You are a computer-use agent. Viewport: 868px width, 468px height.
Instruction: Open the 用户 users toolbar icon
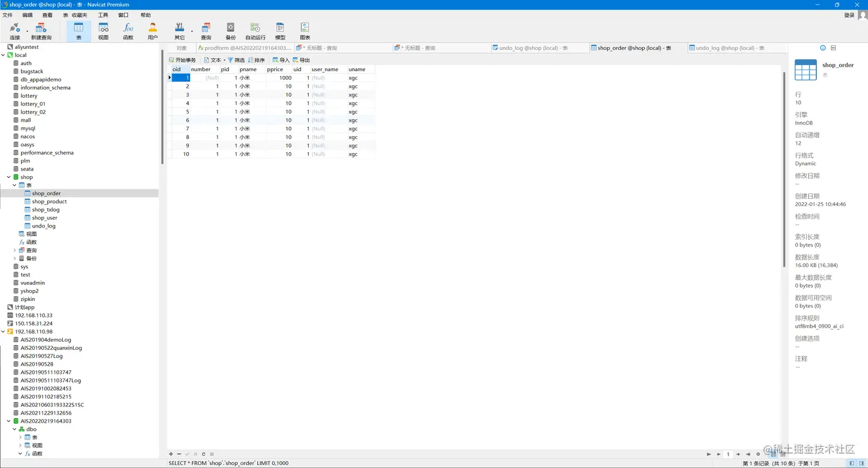(x=153, y=31)
